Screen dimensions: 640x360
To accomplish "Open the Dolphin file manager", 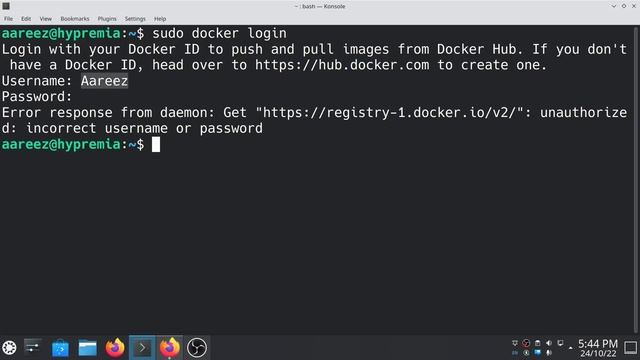I will (87, 348).
